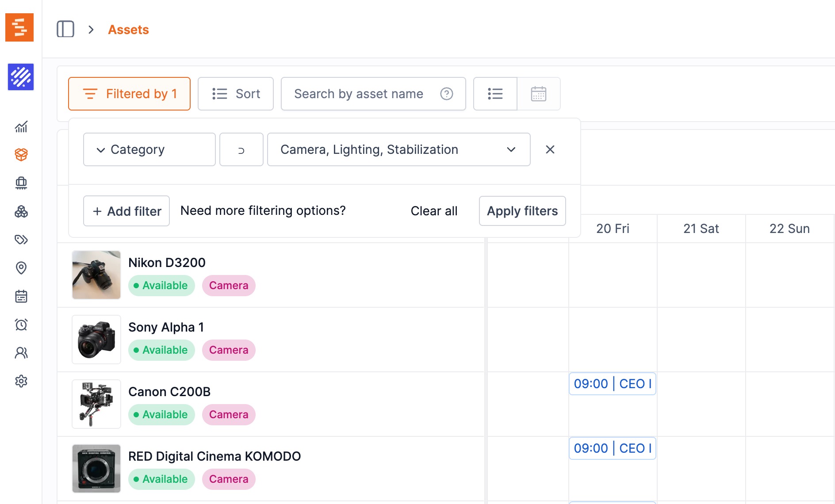835x504 pixels.
Task: Open the bookings calendar icon in sidebar
Action: [21, 296]
